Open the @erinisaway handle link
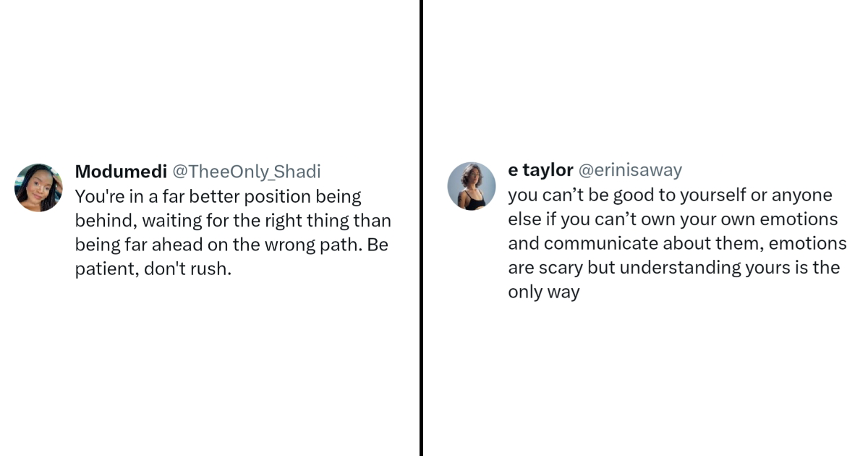 pos(630,170)
